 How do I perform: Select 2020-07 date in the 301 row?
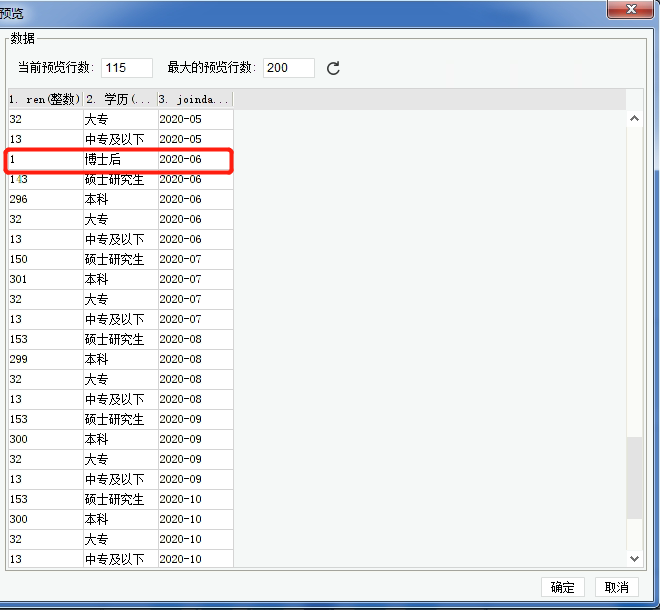tap(196, 279)
